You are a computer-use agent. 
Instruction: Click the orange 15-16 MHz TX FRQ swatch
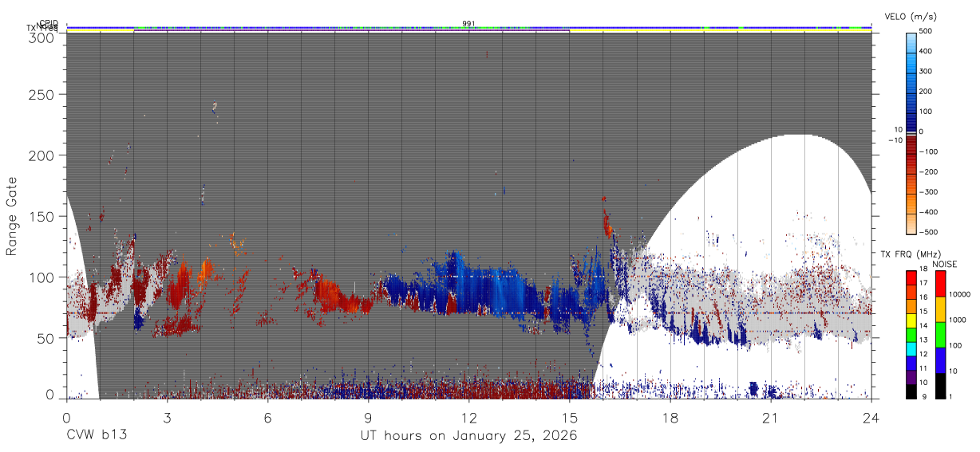click(911, 306)
